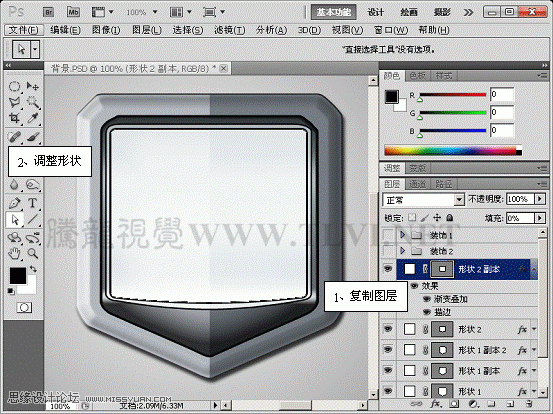553x414 pixels.
Task: Close the 背景.PSD document tab
Action: tap(223, 68)
